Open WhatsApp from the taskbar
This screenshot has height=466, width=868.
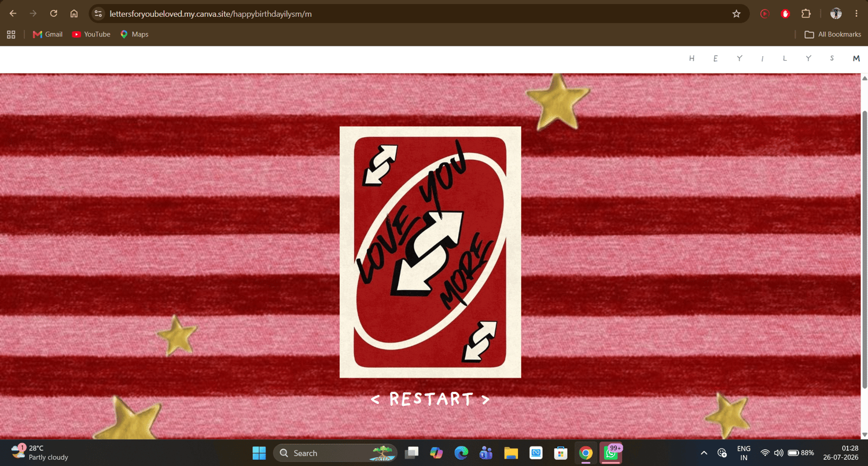(x=611, y=453)
